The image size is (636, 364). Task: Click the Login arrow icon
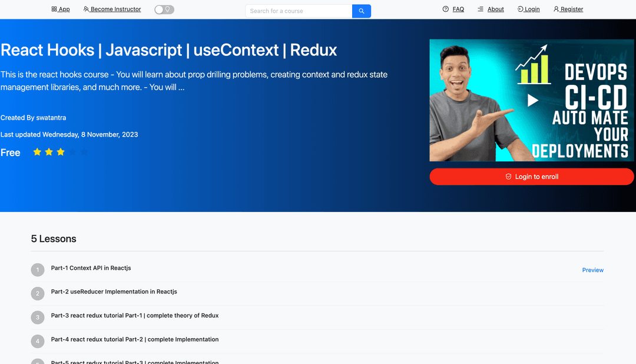(520, 9)
